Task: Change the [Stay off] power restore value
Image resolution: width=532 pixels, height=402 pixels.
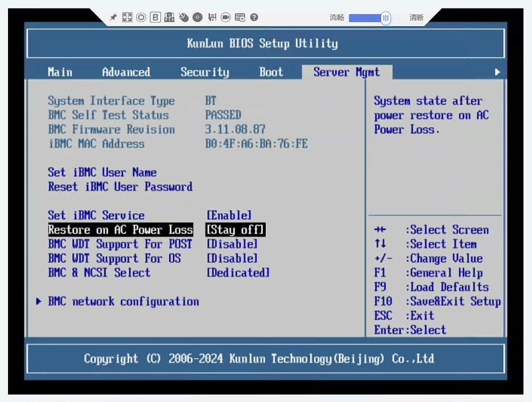Action: 235,229
